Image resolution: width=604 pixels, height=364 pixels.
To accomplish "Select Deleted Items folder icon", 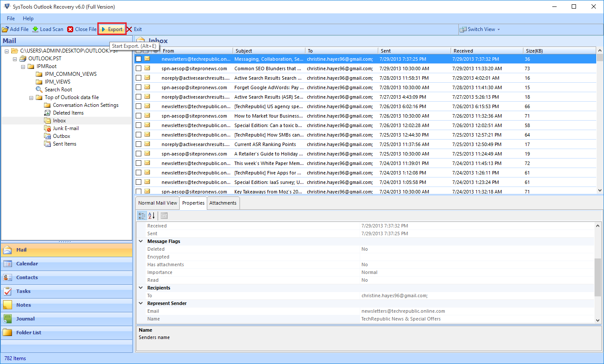I will pos(47,113).
